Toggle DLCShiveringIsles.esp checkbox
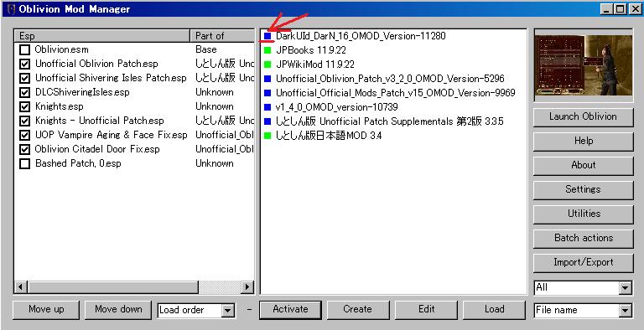Viewport: 644px width, 330px height. pyautogui.click(x=24, y=93)
